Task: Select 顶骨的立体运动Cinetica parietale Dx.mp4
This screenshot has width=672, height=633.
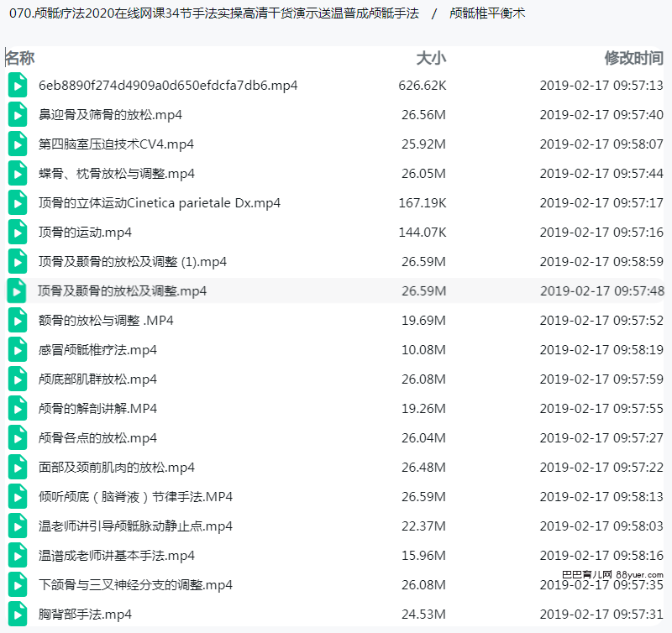Action: pos(160,203)
